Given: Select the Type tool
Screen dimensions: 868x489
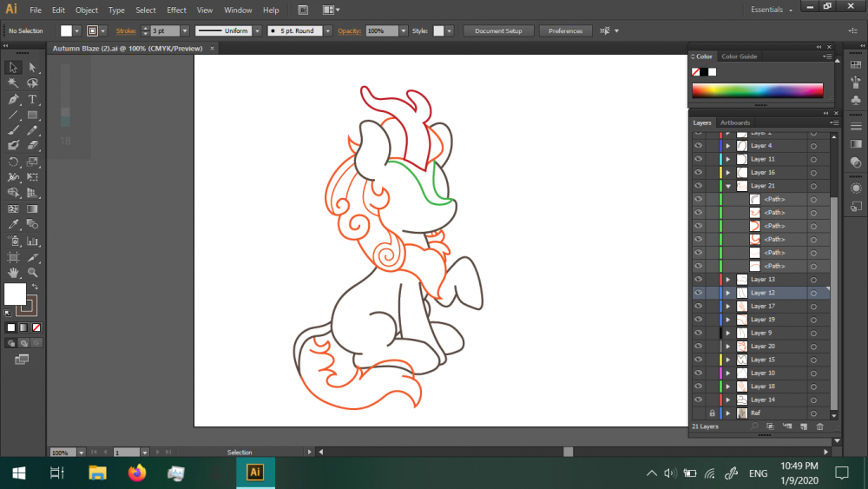Looking at the screenshot, I should coord(33,100).
